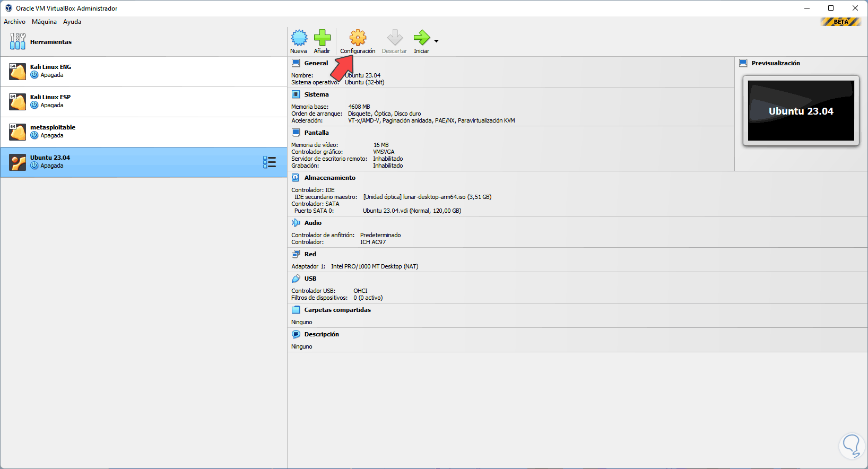The height and width of the screenshot is (469, 868).
Task: Click the Pantalla section icon
Action: point(296,133)
